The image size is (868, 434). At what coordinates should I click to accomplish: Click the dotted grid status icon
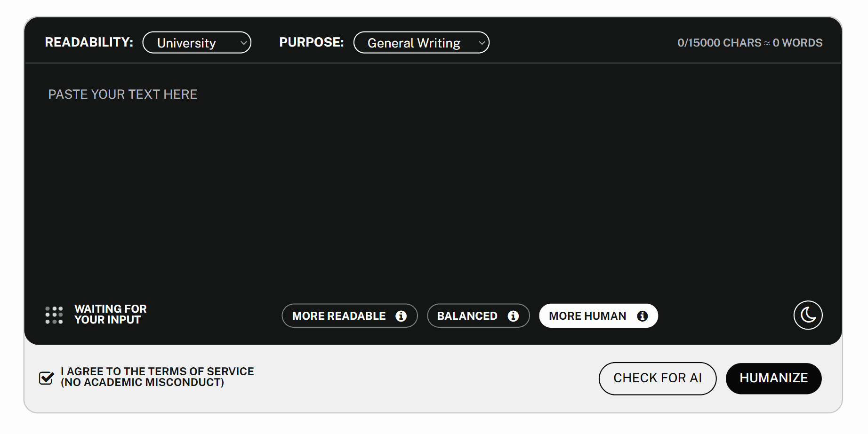pyautogui.click(x=54, y=315)
